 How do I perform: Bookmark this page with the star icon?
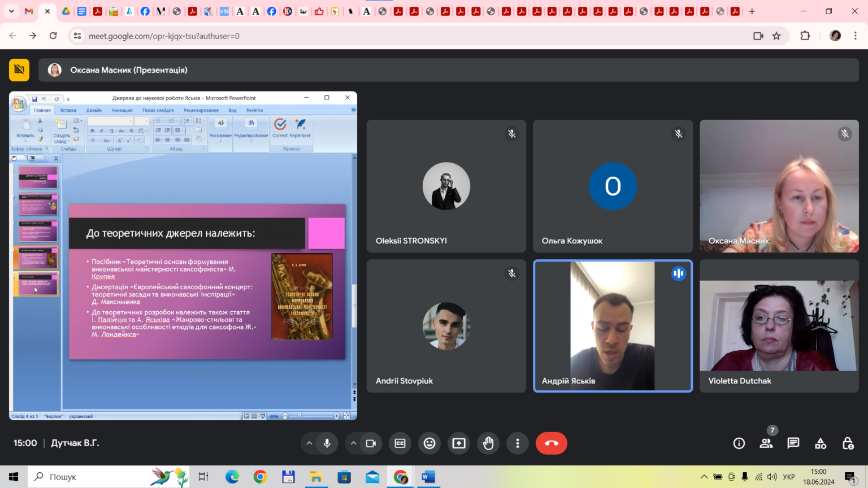click(x=776, y=36)
